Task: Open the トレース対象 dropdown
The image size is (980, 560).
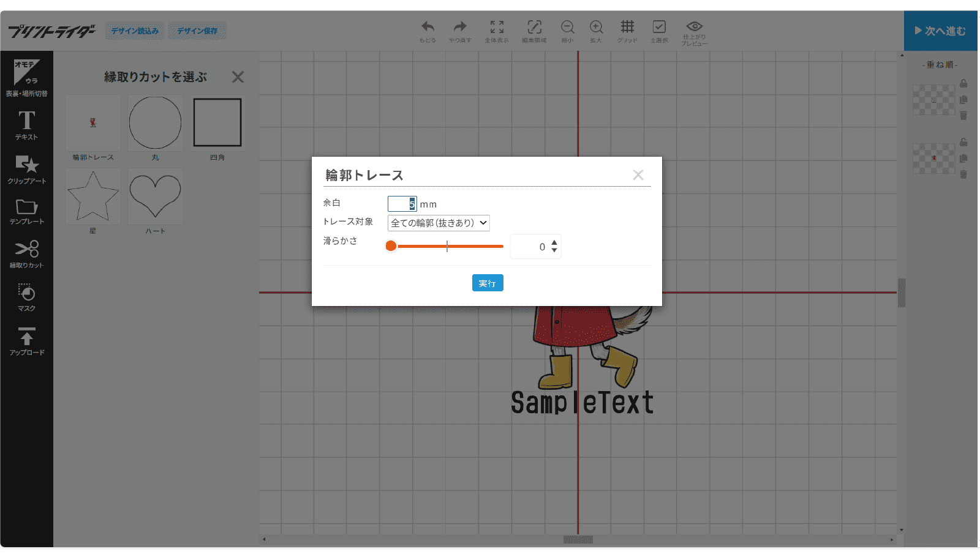Action: [439, 223]
